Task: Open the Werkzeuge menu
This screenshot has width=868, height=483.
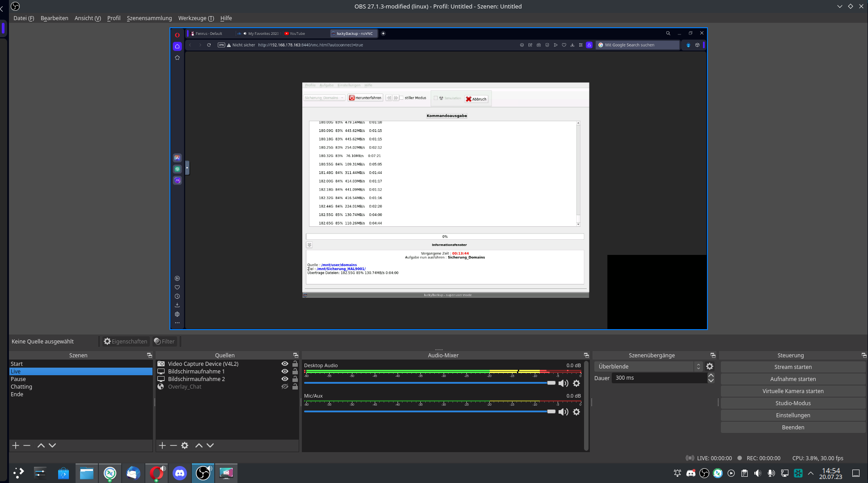Action: [196, 18]
